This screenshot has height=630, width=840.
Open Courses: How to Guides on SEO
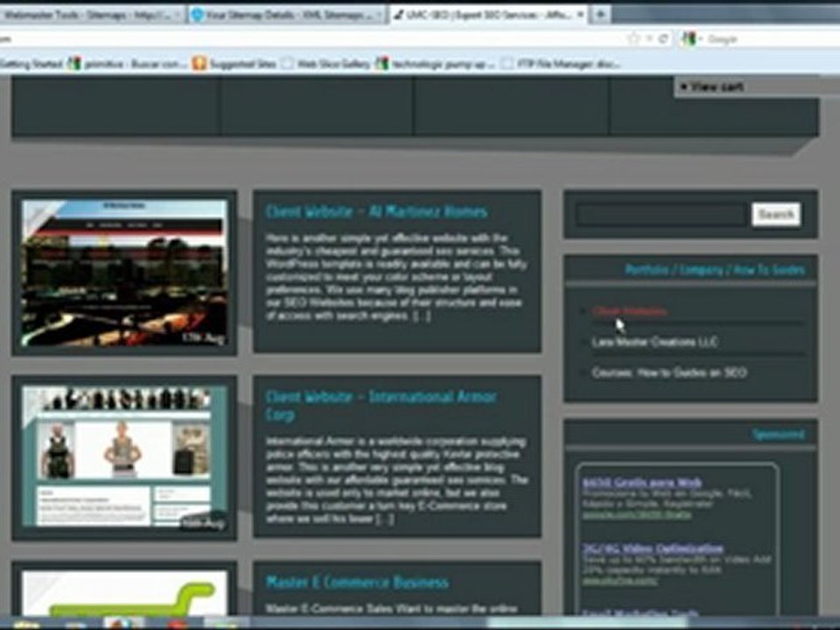pyautogui.click(x=669, y=373)
